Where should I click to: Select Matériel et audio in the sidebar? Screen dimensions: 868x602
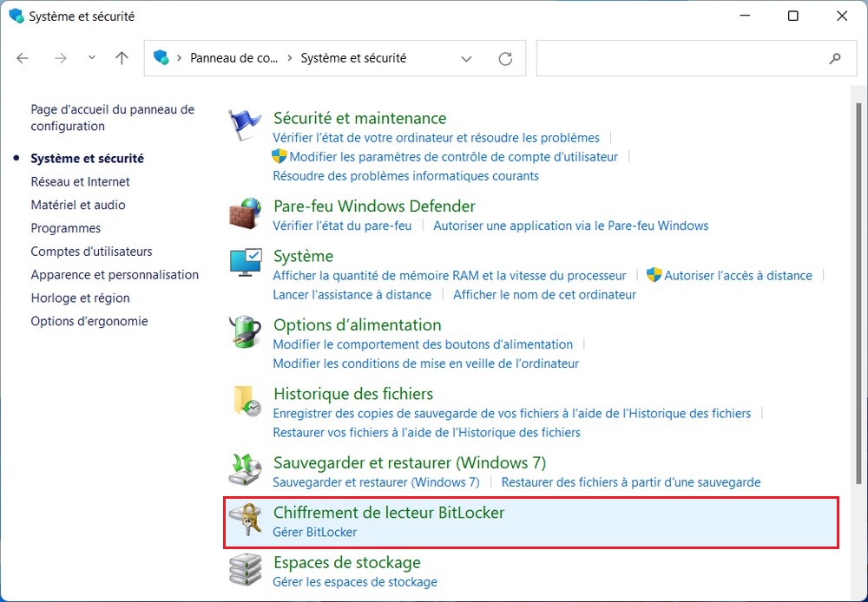78,205
